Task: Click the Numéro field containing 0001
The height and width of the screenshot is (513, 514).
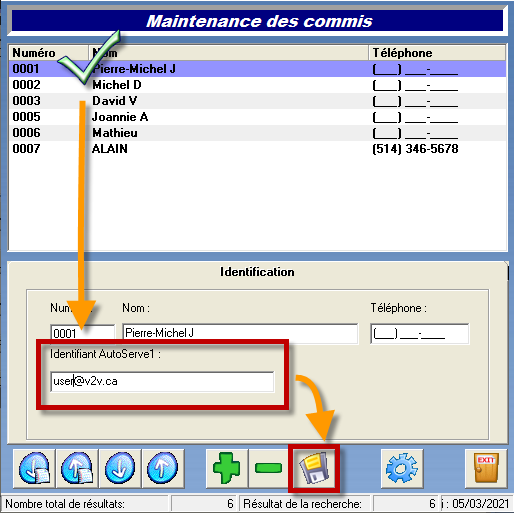Action: pyautogui.click(x=83, y=333)
